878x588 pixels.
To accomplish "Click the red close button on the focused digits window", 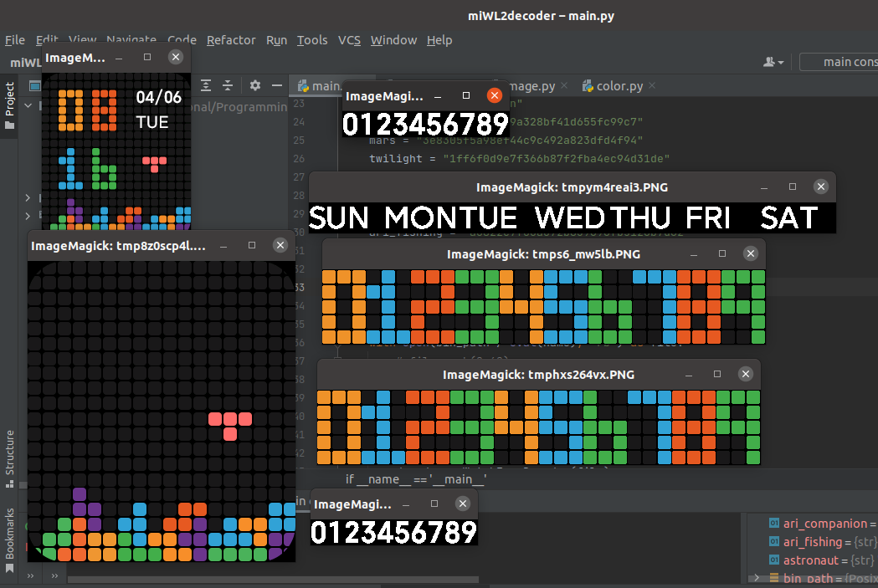I will tap(494, 95).
